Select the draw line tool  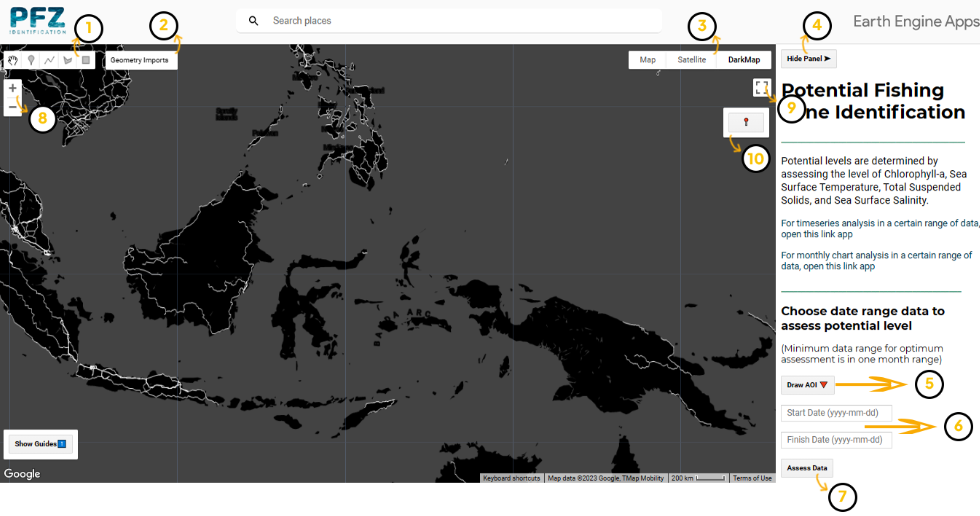49,60
